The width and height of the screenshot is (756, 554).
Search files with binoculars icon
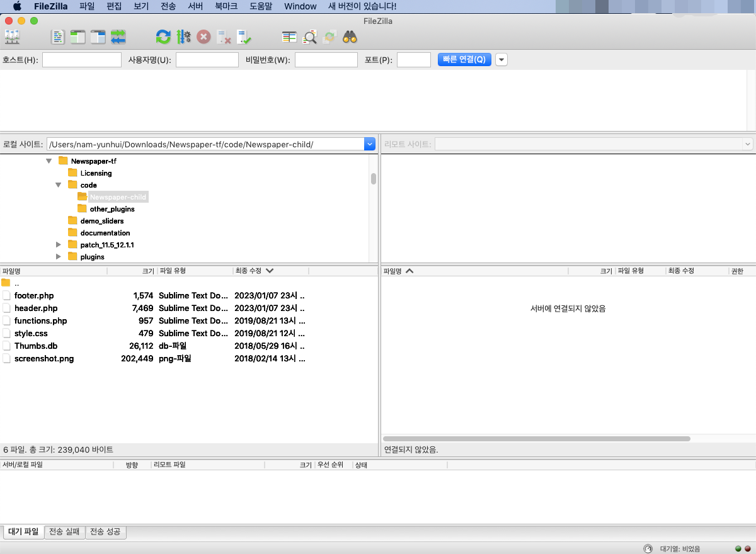pos(350,37)
